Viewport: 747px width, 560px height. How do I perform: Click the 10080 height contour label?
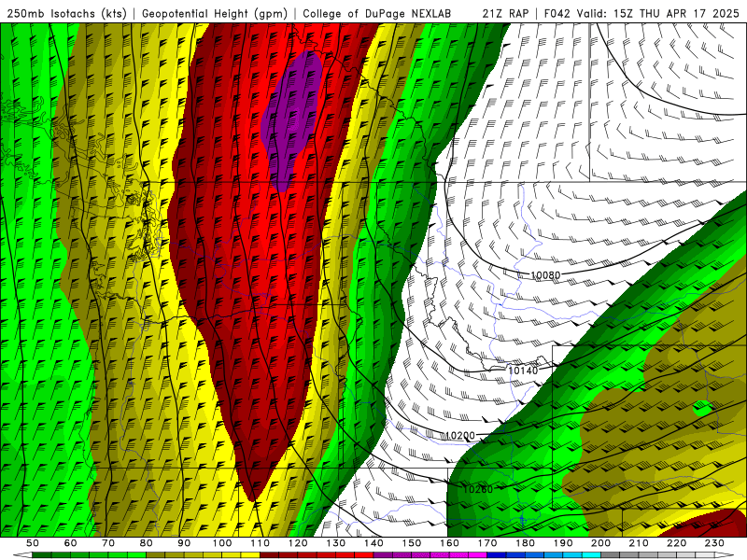545,274
